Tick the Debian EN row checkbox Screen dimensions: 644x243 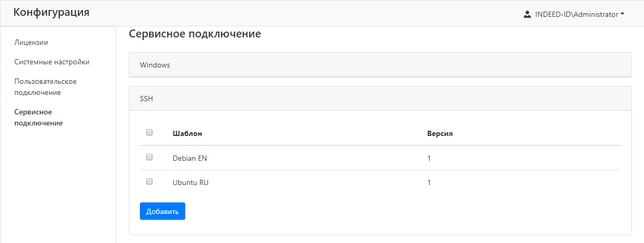(x=149, y=157)
